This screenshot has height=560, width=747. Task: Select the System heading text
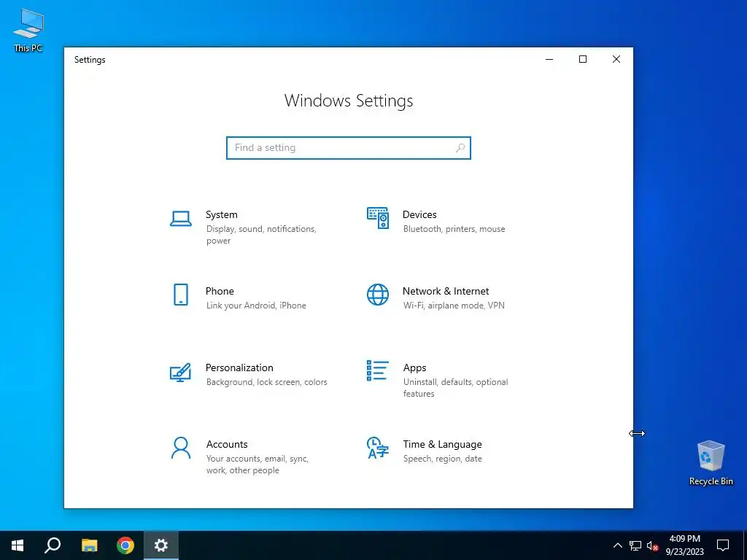pos(222,215)
